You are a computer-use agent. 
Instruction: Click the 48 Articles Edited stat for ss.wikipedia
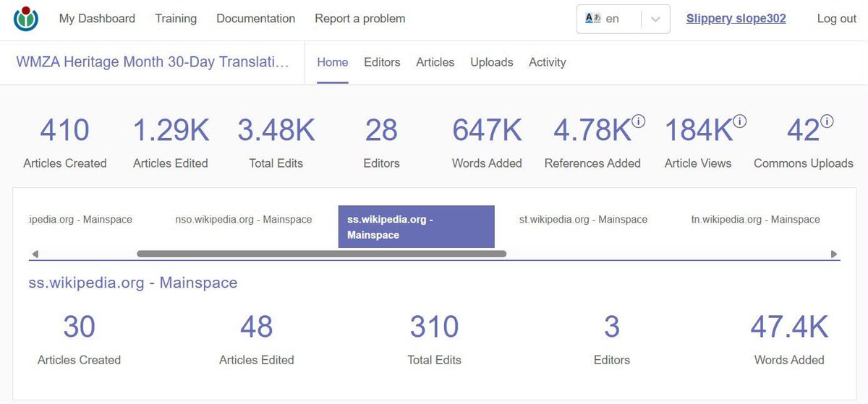click(257, 339)
